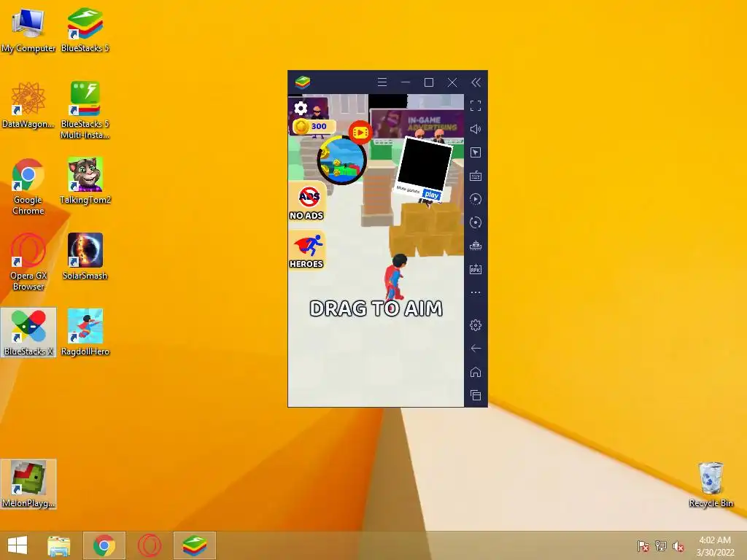747x560 pixels.
Task: Open BlueStacks settings gear in sidebar
Action: (x=476, y=325)
